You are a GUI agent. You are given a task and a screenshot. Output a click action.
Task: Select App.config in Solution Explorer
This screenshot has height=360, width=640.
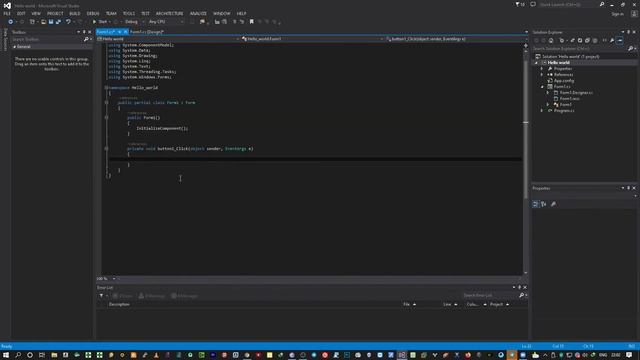pyautogui.click(x=564, y=81)
